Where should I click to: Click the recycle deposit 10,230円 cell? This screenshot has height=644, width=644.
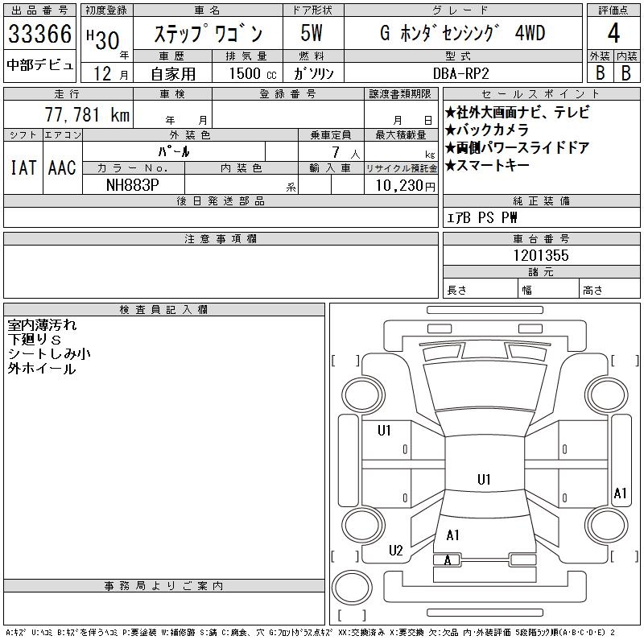[x=401, y=185]
